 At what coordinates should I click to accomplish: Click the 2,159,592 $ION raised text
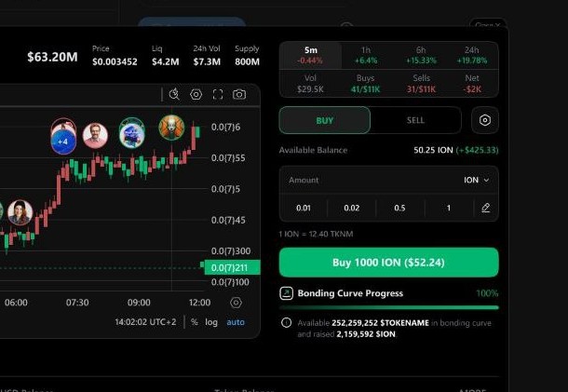point(366,334)
